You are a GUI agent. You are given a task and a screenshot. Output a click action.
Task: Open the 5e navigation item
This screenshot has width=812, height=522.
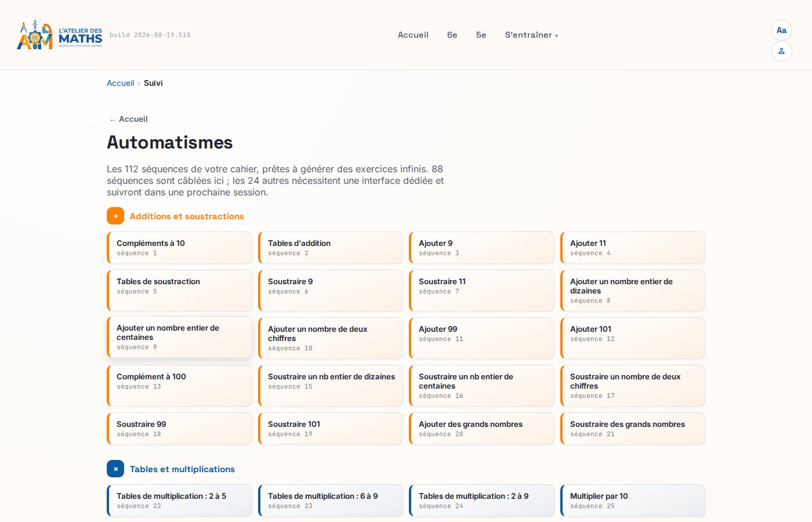point(481,35)
